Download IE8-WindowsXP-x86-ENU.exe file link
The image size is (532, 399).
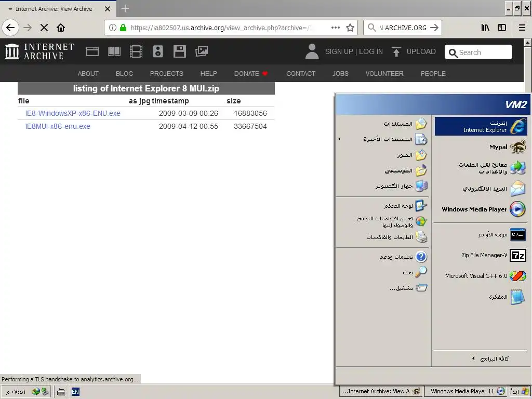point(73,113)
